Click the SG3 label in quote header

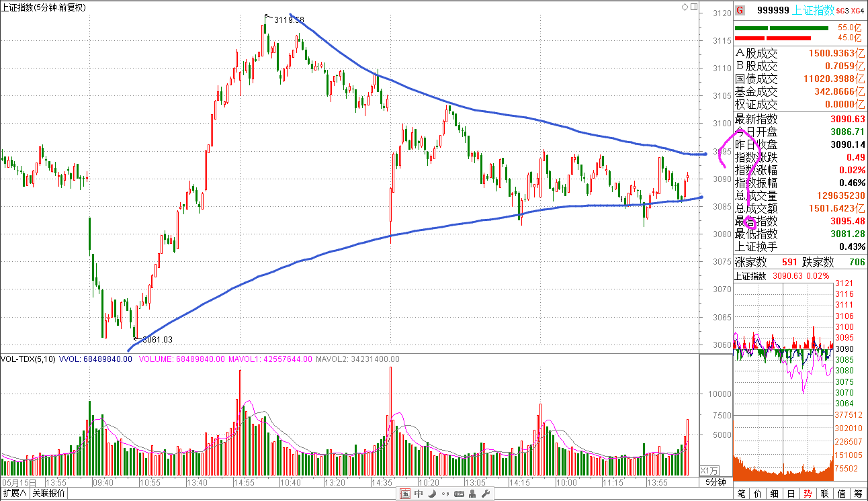[842, 10]
